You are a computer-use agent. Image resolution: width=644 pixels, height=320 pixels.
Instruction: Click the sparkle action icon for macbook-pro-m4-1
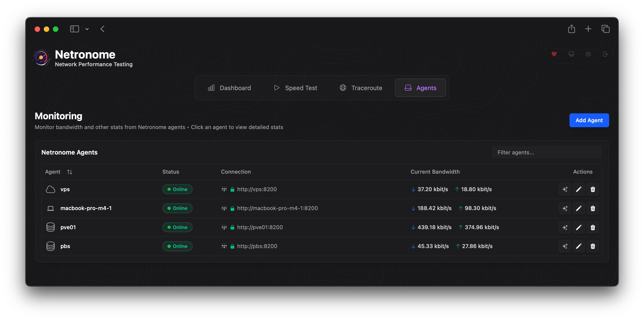click(x=565, y=208)
